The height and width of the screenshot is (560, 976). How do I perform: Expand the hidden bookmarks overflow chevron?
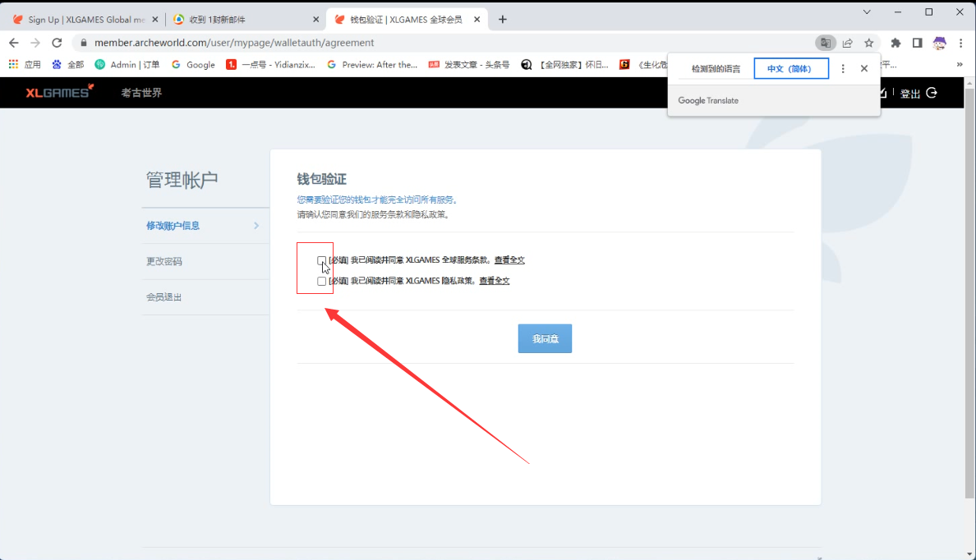point(959,64)
